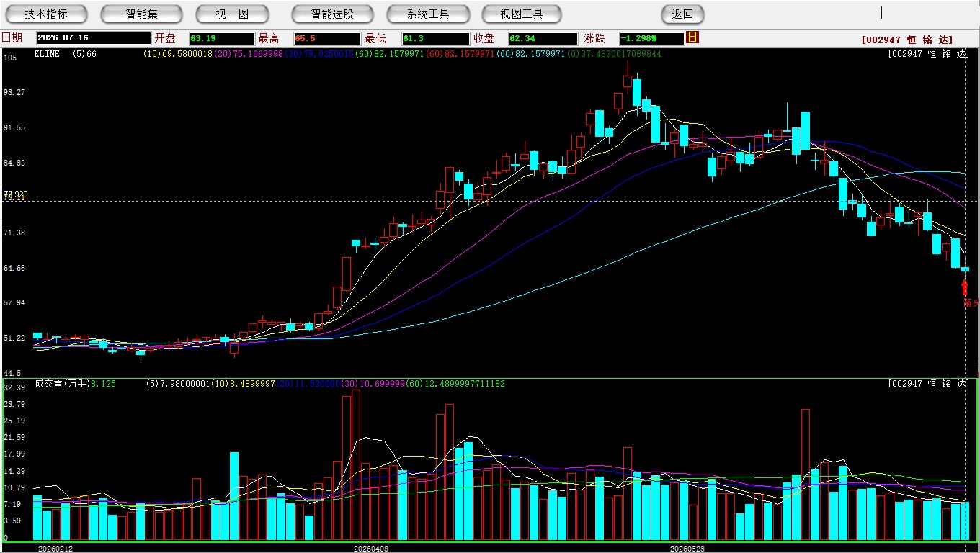The width and height of the screenshot is (980, 553).
Task: Open the 视图工具 menu
Action: 522,14
